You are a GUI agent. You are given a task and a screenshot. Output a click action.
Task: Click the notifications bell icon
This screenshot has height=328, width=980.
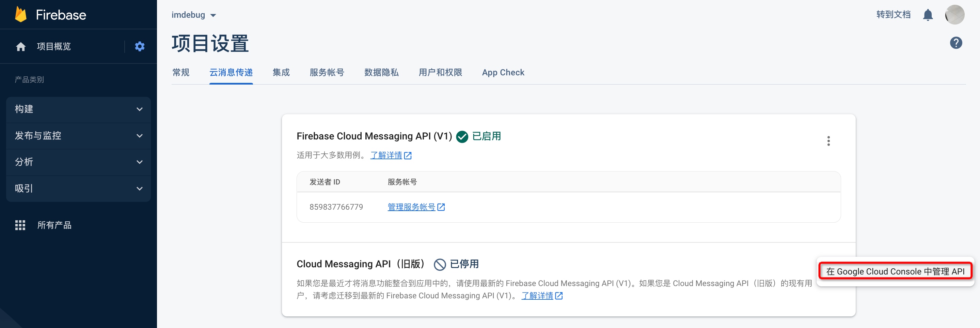coord(928,15)
